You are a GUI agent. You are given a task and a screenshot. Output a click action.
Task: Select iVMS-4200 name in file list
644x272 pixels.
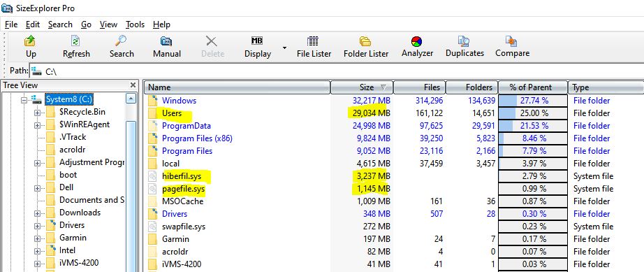182,264
